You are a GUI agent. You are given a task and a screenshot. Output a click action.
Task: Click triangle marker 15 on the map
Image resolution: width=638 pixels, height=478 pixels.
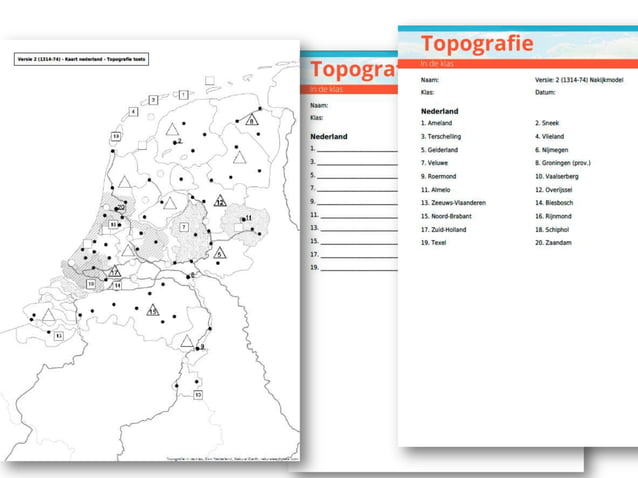click(x=153, y=311)
